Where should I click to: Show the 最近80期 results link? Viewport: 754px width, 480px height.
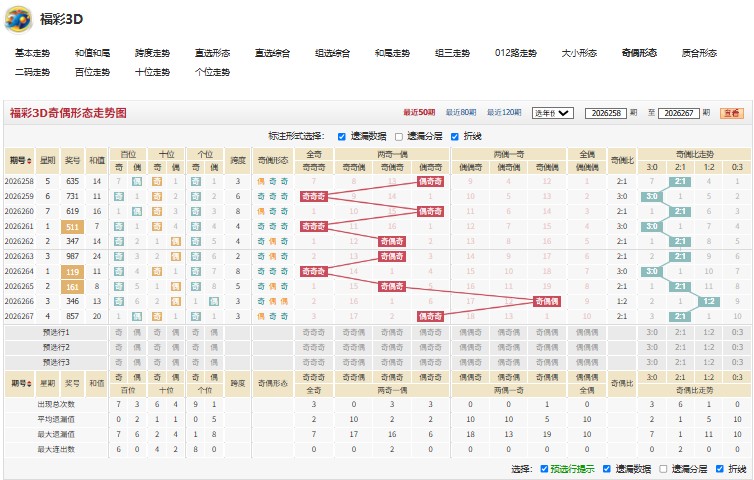coord(461,113)
